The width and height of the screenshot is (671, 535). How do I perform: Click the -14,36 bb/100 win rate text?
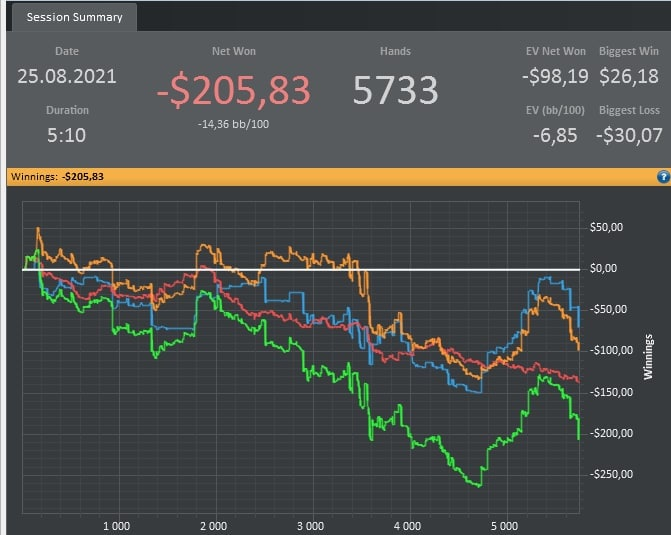pyautogui.click(x=233, y=124)
